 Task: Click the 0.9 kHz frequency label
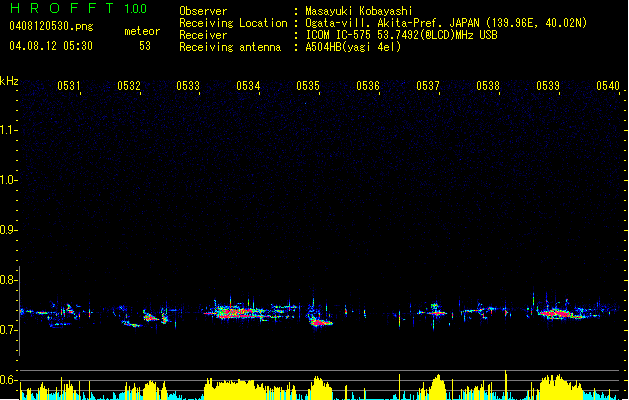point(8,230)
